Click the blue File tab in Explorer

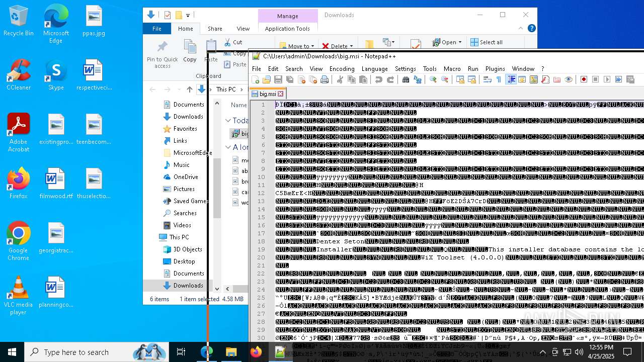pos(157,29)
